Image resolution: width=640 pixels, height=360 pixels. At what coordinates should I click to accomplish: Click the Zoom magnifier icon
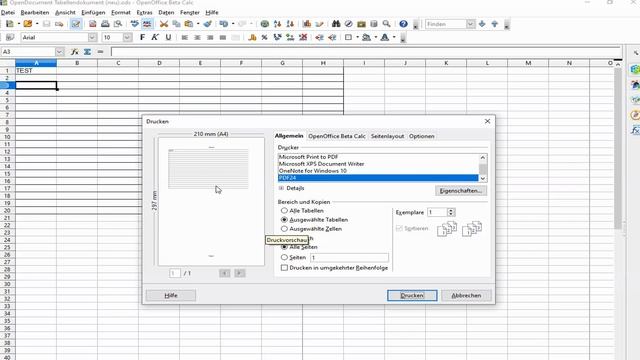[386, 24]
